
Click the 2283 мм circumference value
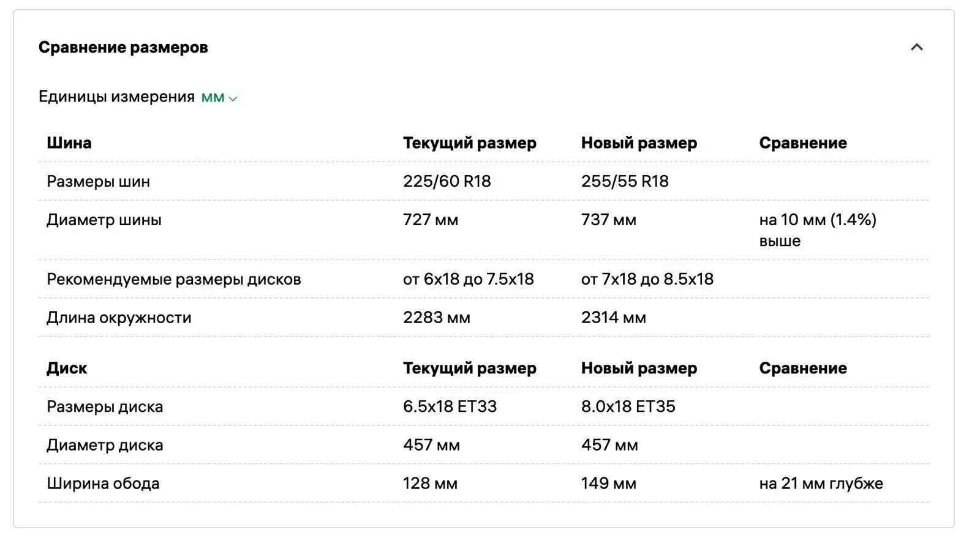pos(436,318)
